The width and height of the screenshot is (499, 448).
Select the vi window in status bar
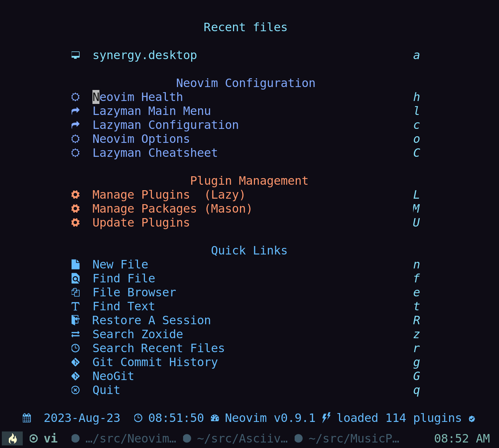pos(44,438)
